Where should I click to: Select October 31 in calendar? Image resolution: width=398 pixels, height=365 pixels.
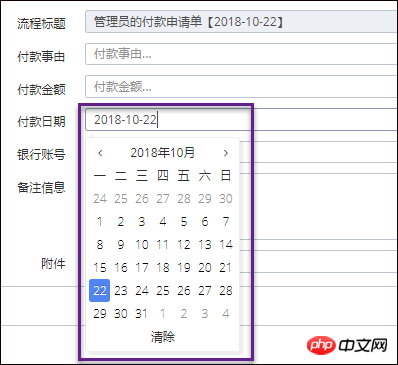(142, 314)
